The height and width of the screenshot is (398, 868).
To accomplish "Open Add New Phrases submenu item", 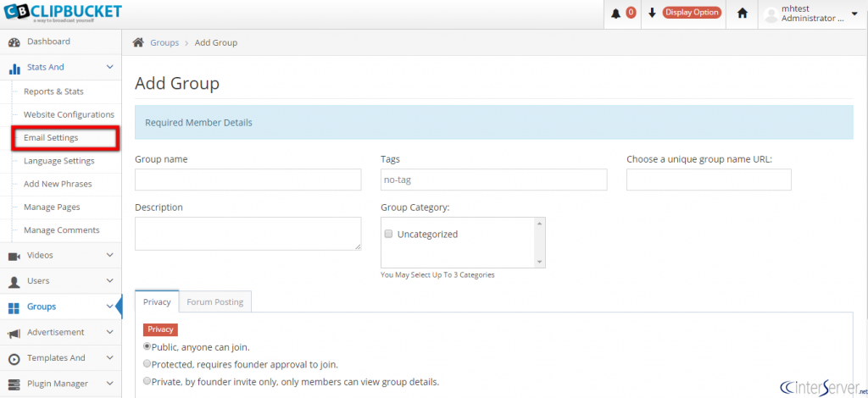I will pos(58,184).
